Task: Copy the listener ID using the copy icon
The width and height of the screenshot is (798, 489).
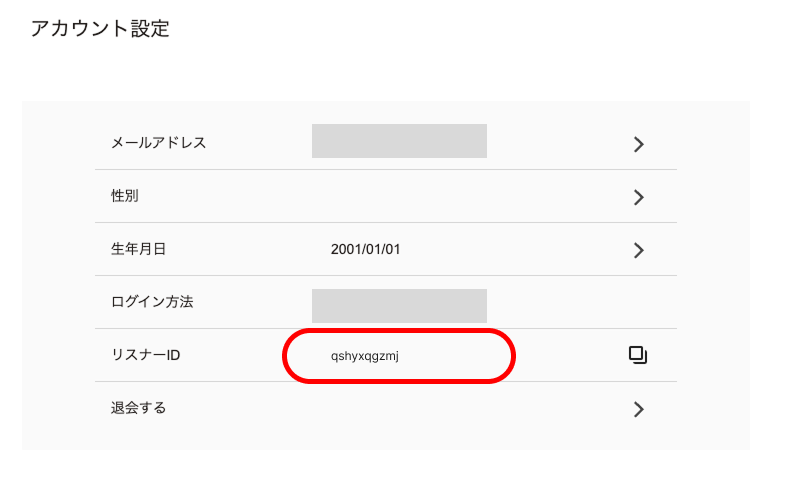Action: click(638, 355)
